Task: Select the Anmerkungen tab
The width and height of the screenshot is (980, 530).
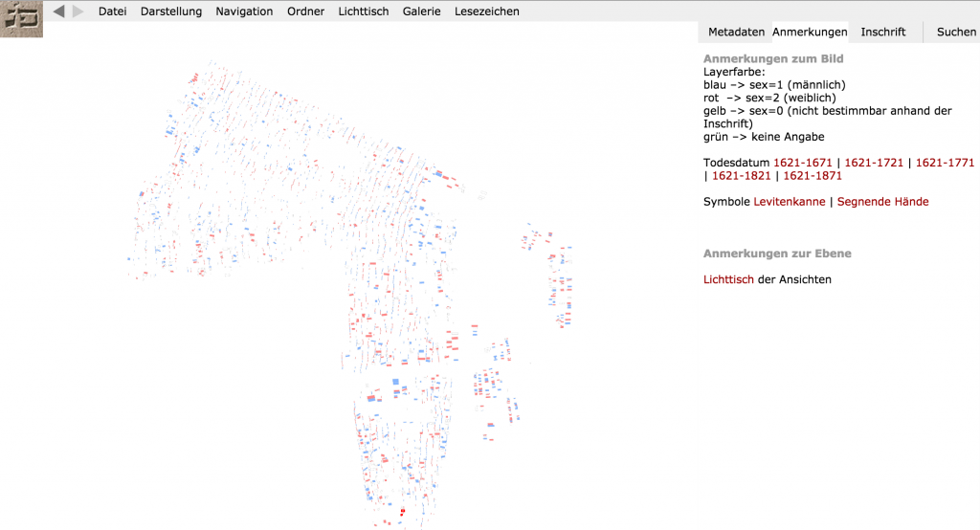Action: 810,32
